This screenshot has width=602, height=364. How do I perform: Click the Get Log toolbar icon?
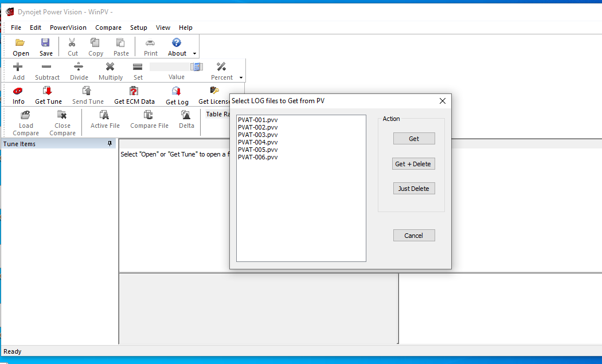pyautogui.click(x=177, y=92)
